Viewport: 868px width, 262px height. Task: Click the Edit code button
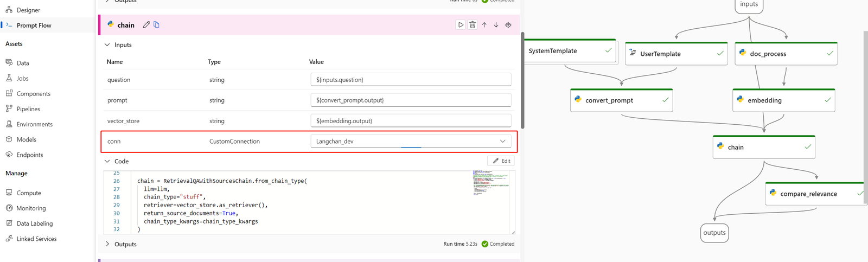click(501, 161)
